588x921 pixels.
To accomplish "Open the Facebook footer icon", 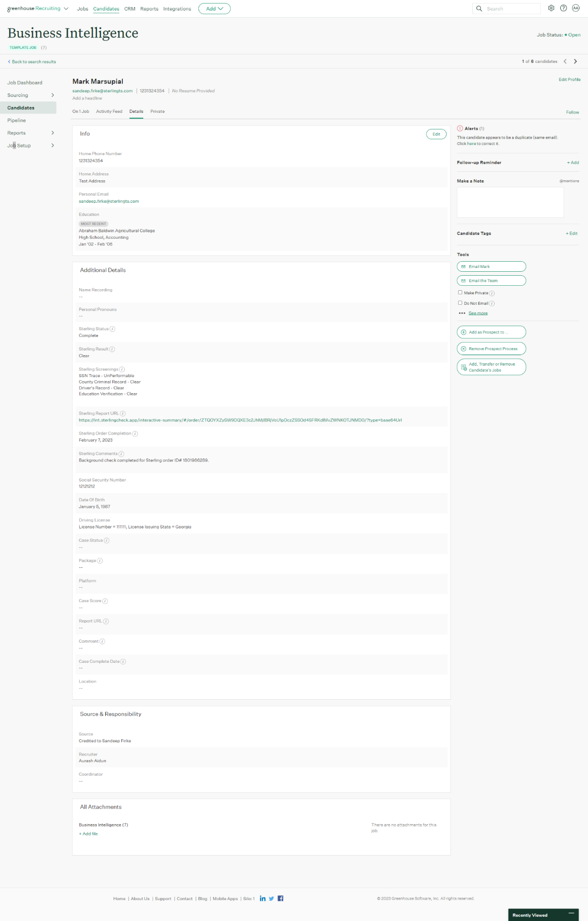I will click(x=281, y=898).
